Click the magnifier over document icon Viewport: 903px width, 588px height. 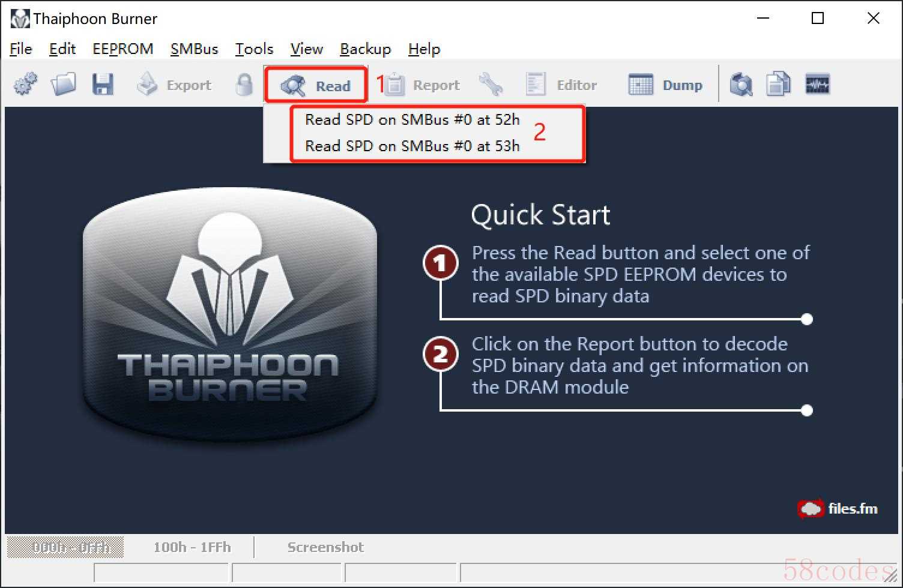(741, 85)
